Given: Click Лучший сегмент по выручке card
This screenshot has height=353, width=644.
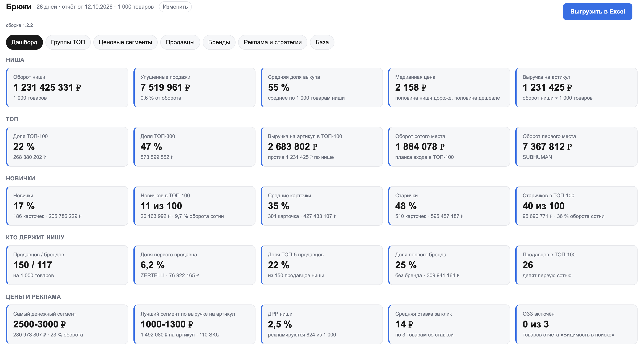Looking at the screenshot, I should 194,324.
